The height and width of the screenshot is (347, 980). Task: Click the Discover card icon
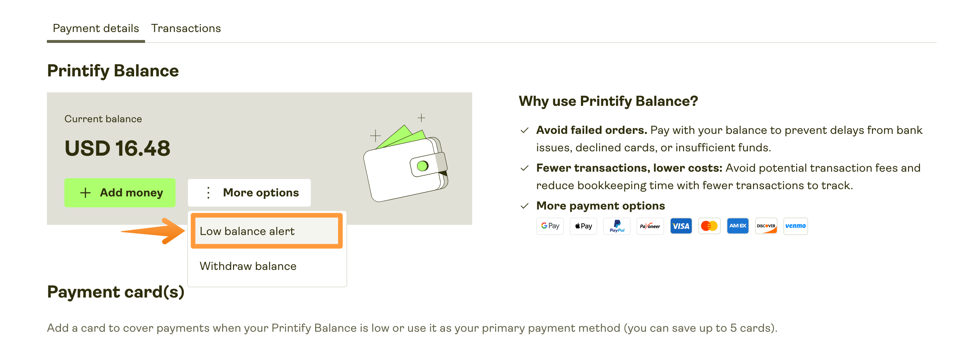click(766, 226)
